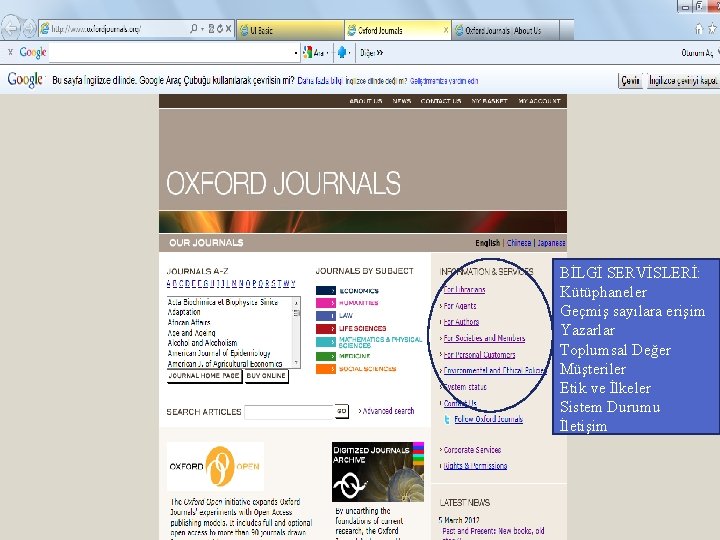The width and height of the screenshot is (720, 540).
Task: Click the Economics subject color arrow
Action: pyautogui.click(x=326, y=291)
